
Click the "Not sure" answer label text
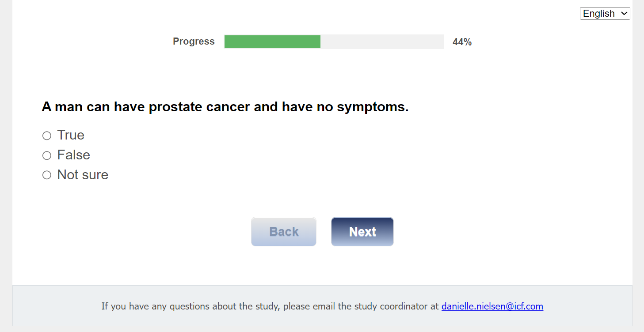click(x=83, y=175)
